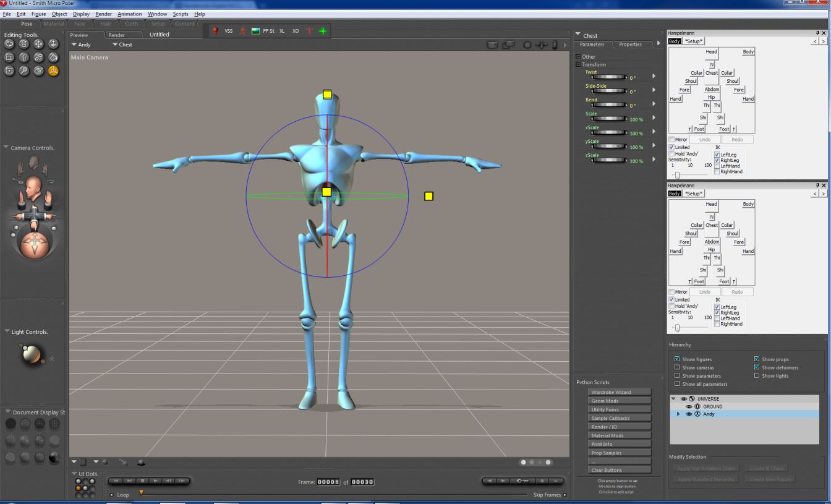
Task: Click the red running figure toolbar icon
Action: click(242, 30)
